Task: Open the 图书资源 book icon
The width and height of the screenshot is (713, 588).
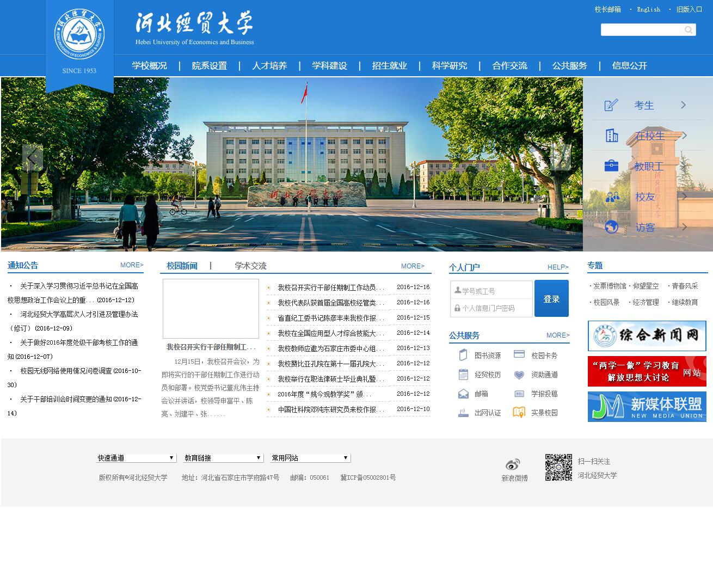Action: click(x=463, y=355)
